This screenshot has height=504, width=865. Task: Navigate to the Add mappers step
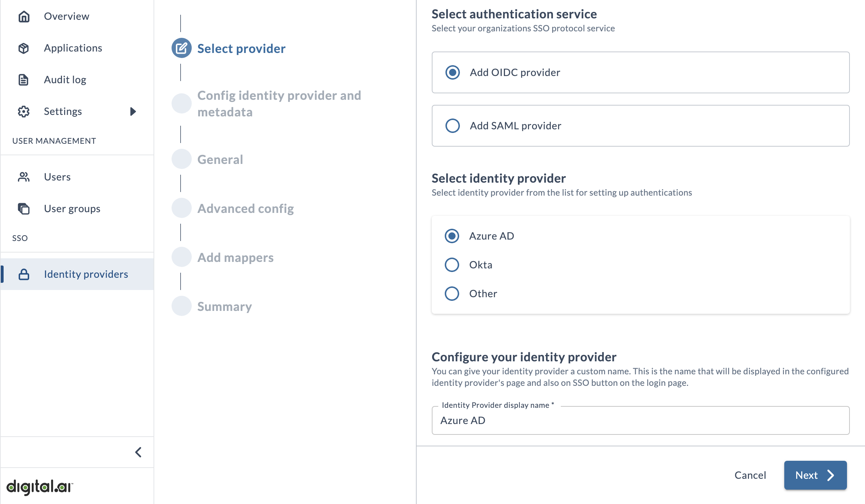236,257
